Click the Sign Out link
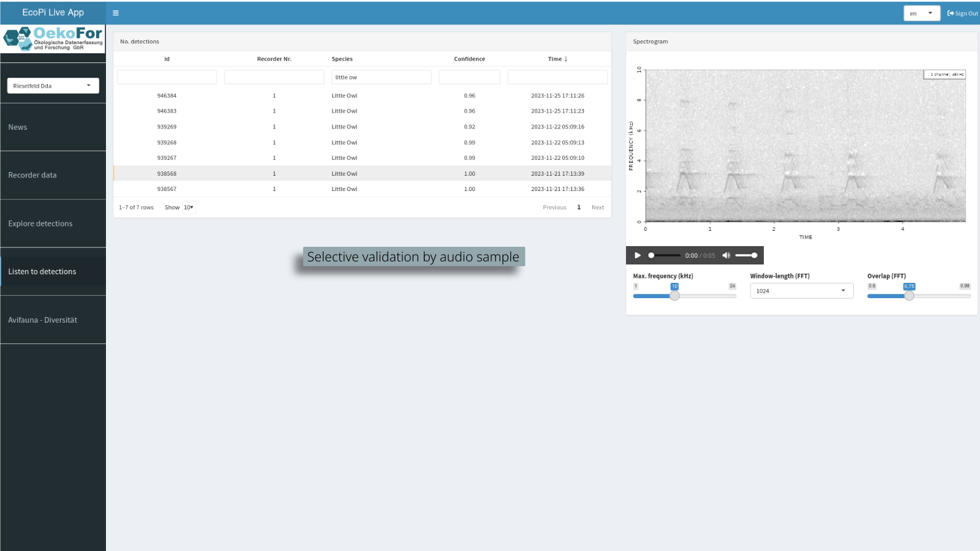Image resolution: width=980 pixels, height=551 pixels. pos(962,13)
